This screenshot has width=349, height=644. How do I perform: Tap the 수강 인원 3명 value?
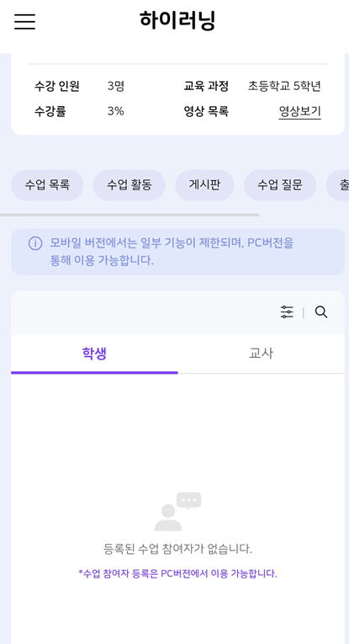116,86
